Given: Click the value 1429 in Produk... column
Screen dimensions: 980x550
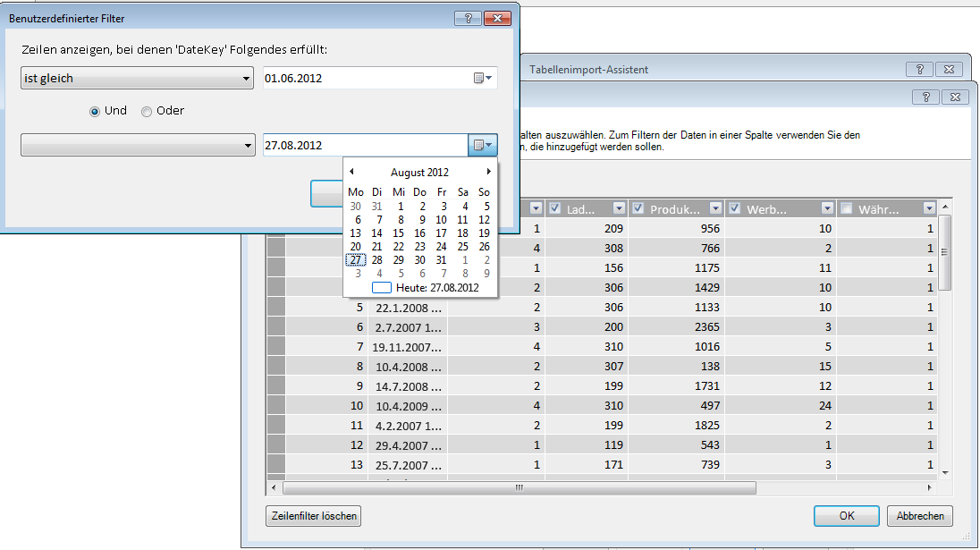Looking at the screenshot, I should [707, 287].
